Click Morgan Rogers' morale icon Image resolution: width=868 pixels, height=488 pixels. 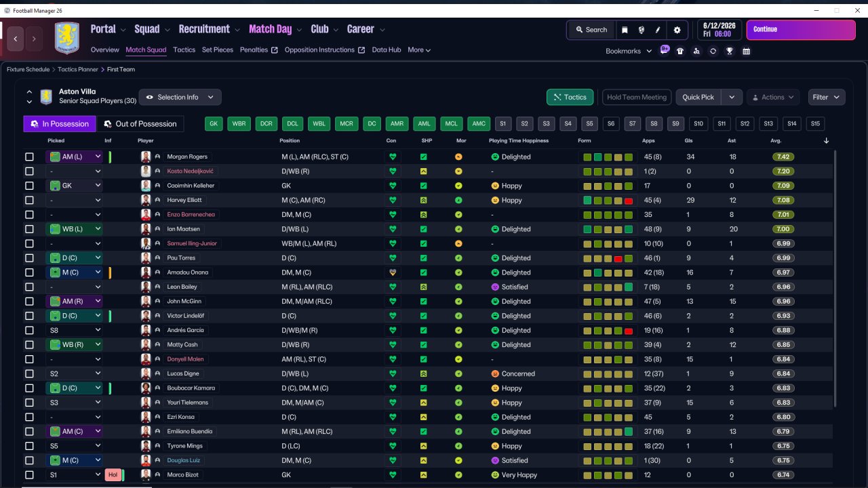tap(459, 157)
